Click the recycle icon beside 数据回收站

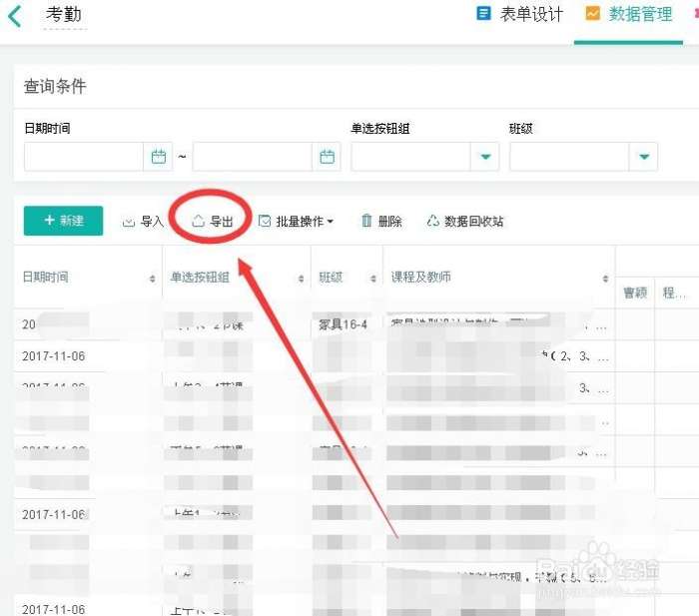point(432,221)
